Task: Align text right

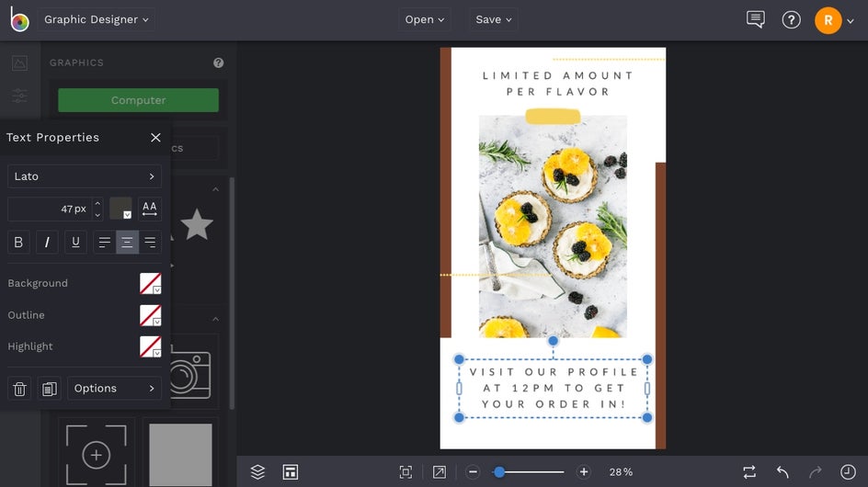Action: [150, 242]
